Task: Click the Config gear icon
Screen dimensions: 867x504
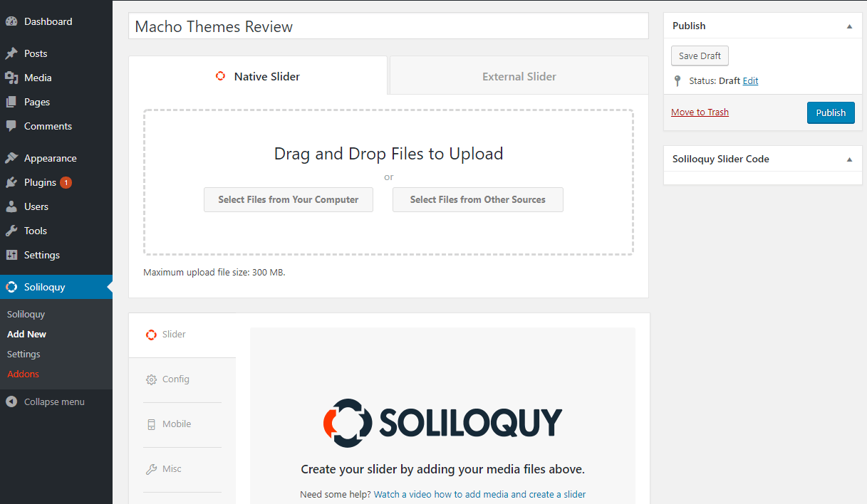Action: [x=151, y=379]
